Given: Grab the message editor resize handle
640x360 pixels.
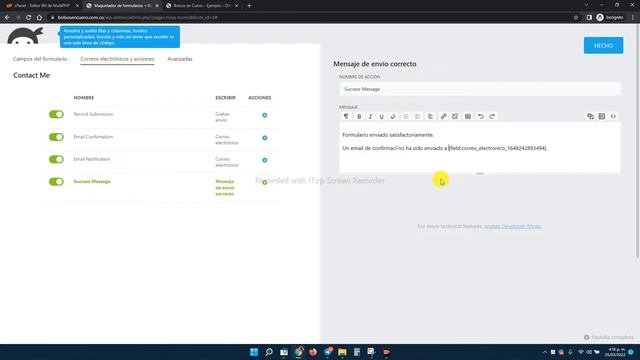Looking at the screenshot, I should pos(480,173).
